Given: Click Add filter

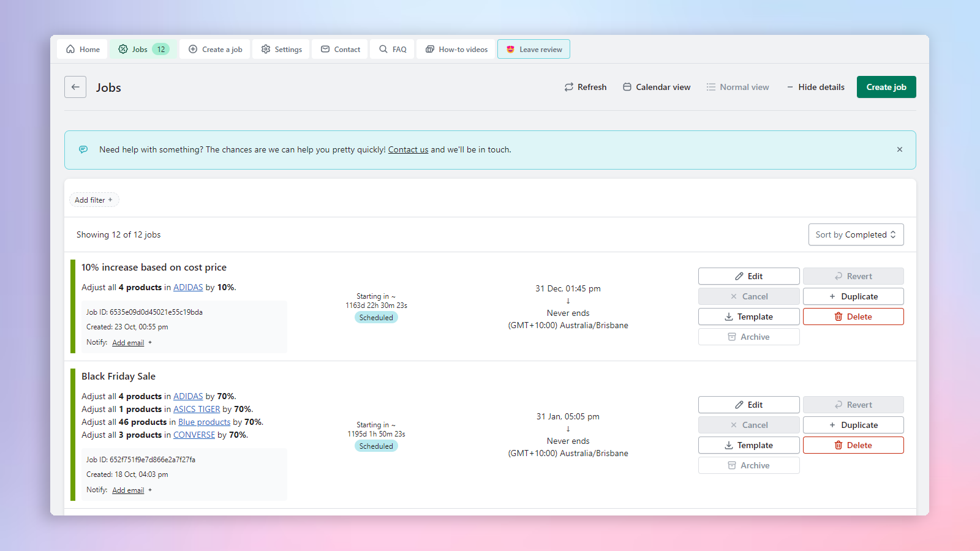Looking at the screenshot, I should click(94, 200).
